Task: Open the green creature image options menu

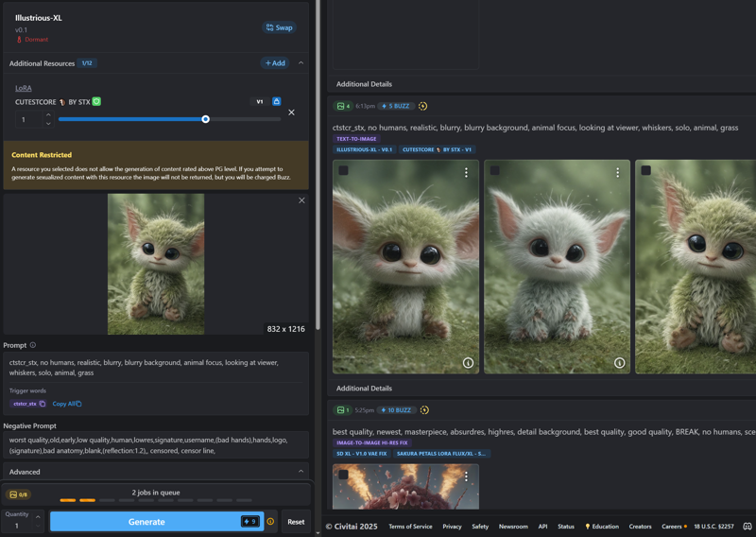Action: (x=466, y=172)
